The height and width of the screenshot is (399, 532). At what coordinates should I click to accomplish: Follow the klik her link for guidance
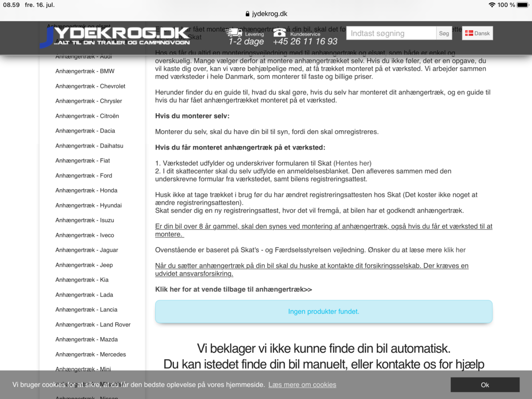(x=454, y=250)
